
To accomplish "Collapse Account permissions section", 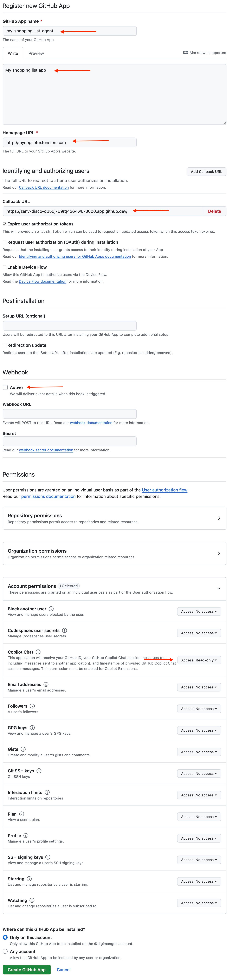I will pyautogui.click(x=219, y=588).
